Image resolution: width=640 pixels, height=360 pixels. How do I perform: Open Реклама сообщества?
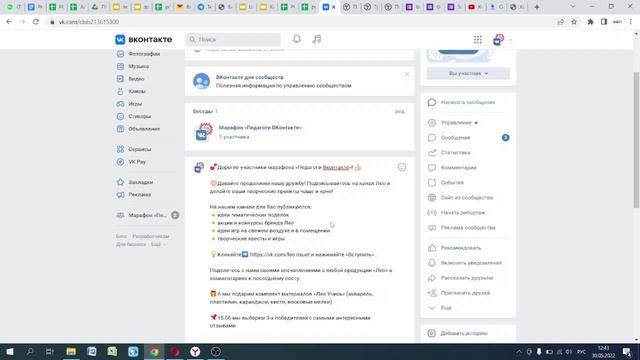point(468,228)
